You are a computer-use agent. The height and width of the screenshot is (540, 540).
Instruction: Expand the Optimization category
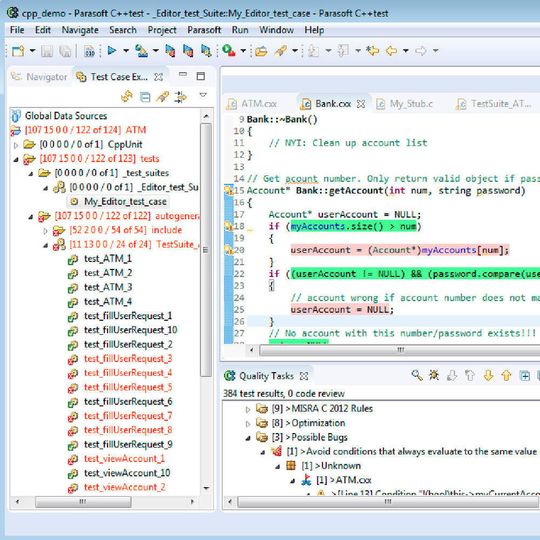click(x=248, y=424)
